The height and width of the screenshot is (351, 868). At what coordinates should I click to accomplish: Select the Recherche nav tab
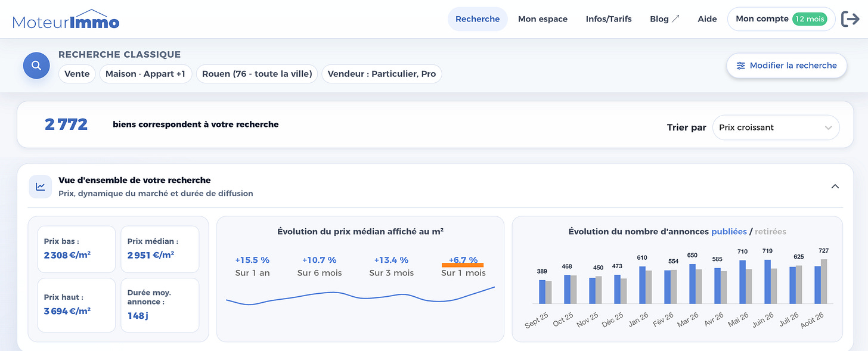tap(478, 19)
